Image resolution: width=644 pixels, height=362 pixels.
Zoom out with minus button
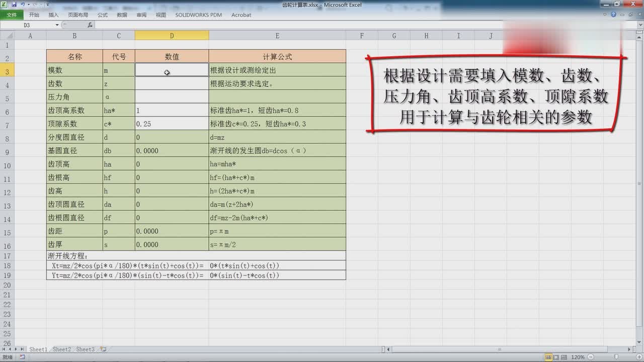click(x=591, y=357)
